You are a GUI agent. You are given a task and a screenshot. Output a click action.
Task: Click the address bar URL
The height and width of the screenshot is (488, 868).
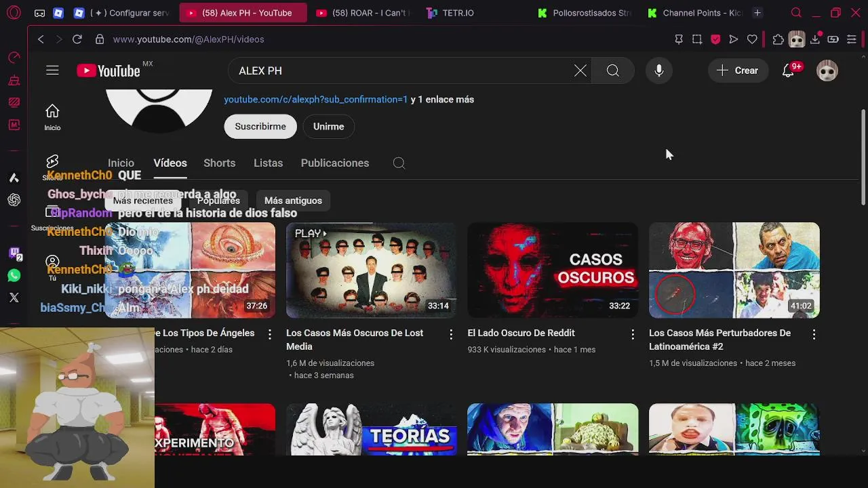tap(189, 39)
